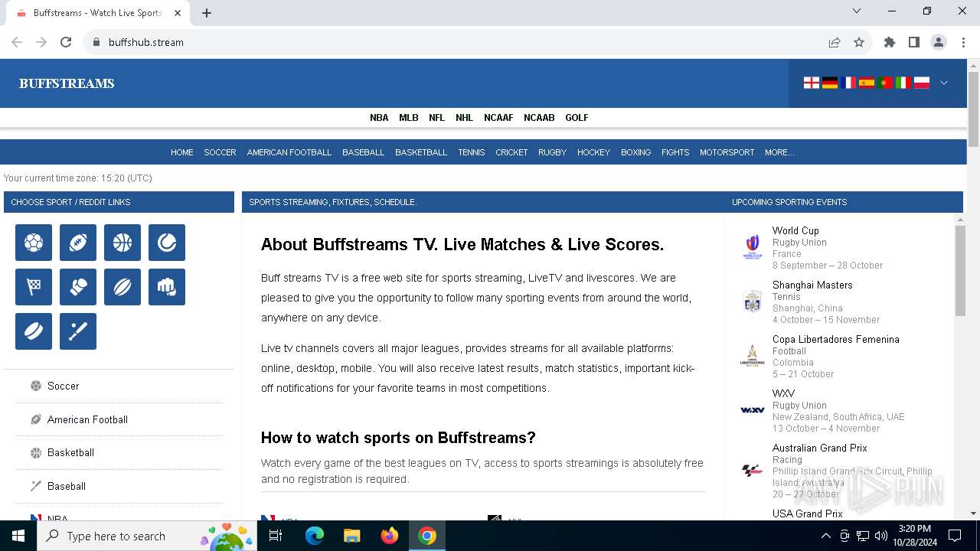Switch language using the Spanish flag

point(867,83)
